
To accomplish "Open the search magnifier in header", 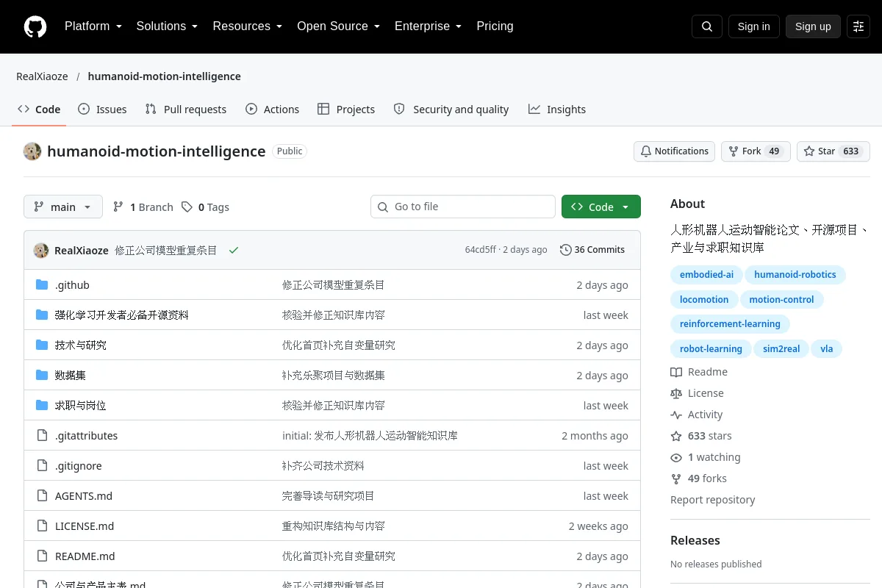I will (707, 26).
